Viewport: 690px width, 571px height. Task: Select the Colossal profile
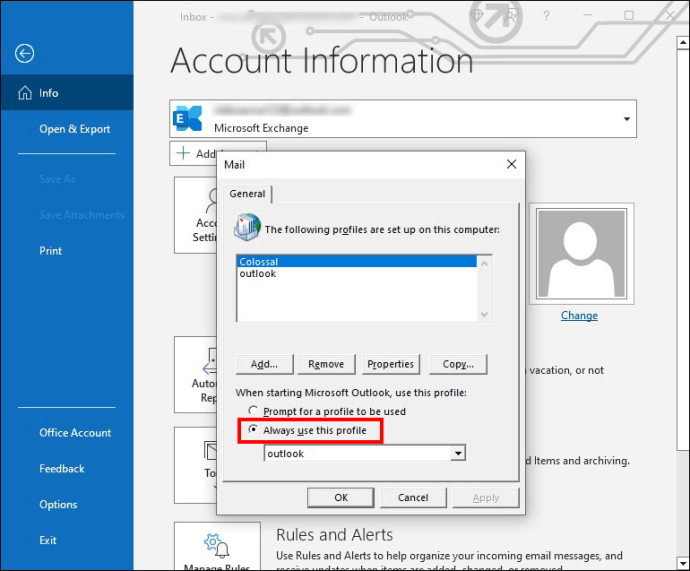point(356,261)
